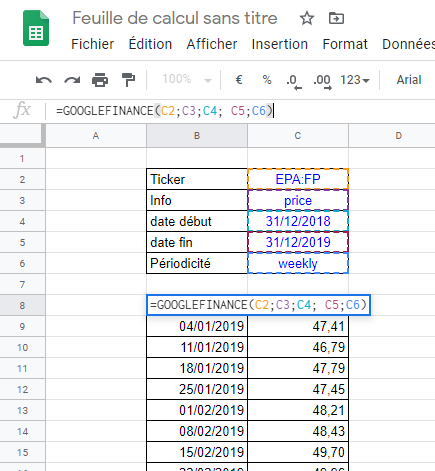435x471 pixels.
Task: Select the cell labeled date fin
Action: 197,242
